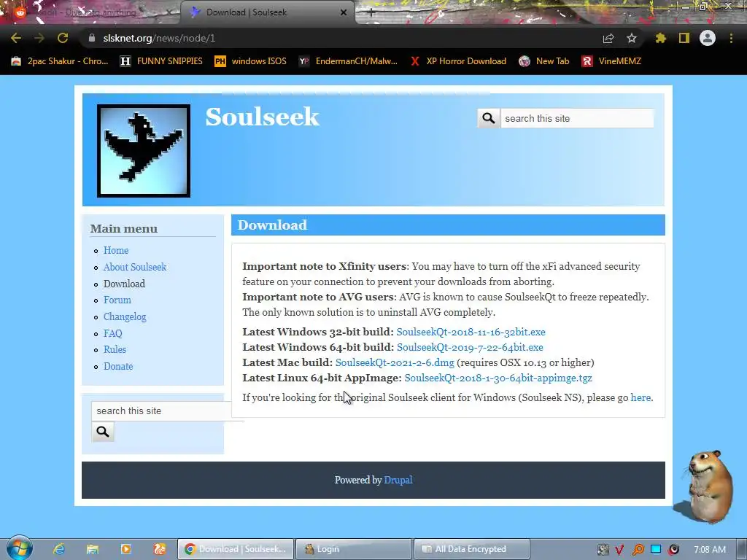Click the red V tray icon
Viewport: 747px width, 560px height.
620,550
